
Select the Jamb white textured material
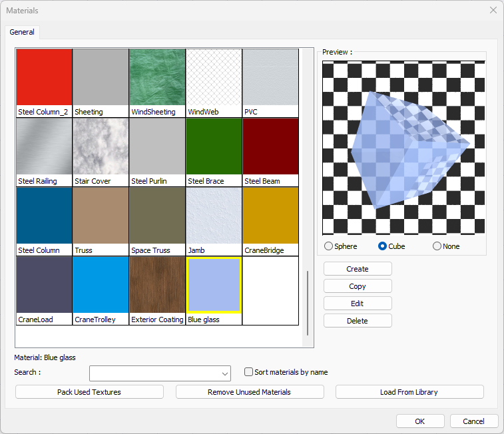[x=214, y=216]
